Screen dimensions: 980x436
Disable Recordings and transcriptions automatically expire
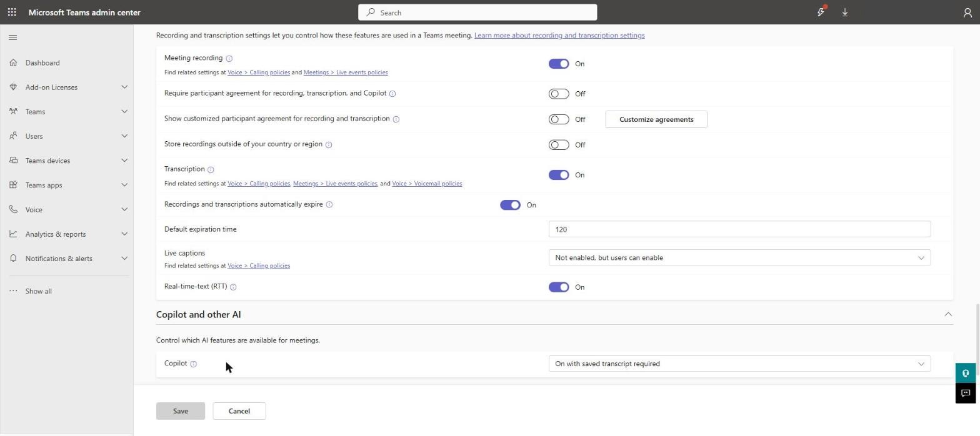click(510, 205)
